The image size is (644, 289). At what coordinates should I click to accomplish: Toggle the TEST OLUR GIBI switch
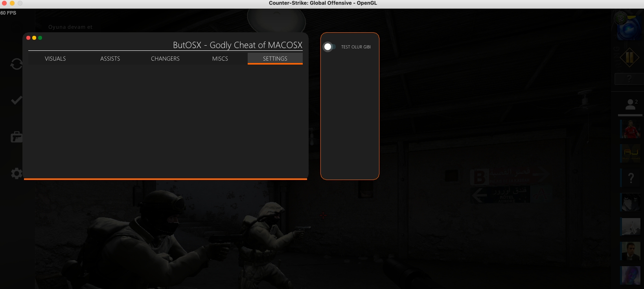[328, 47]
